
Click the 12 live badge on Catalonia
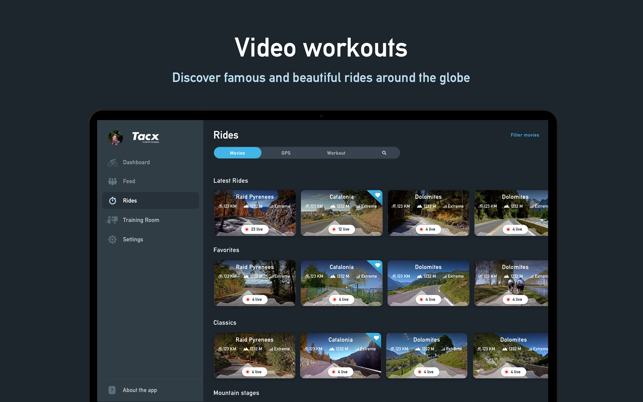[342, 229]
